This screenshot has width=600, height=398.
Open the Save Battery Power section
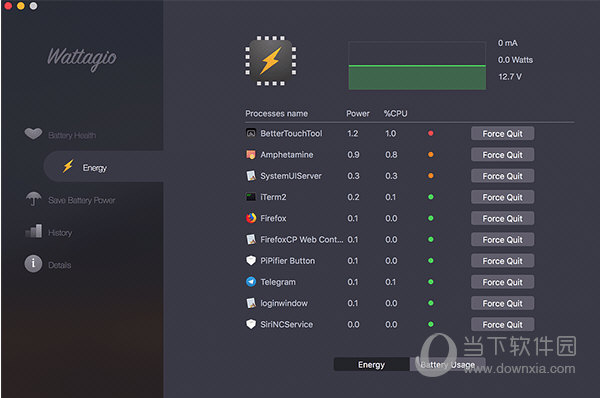click(x=82, y=200)
